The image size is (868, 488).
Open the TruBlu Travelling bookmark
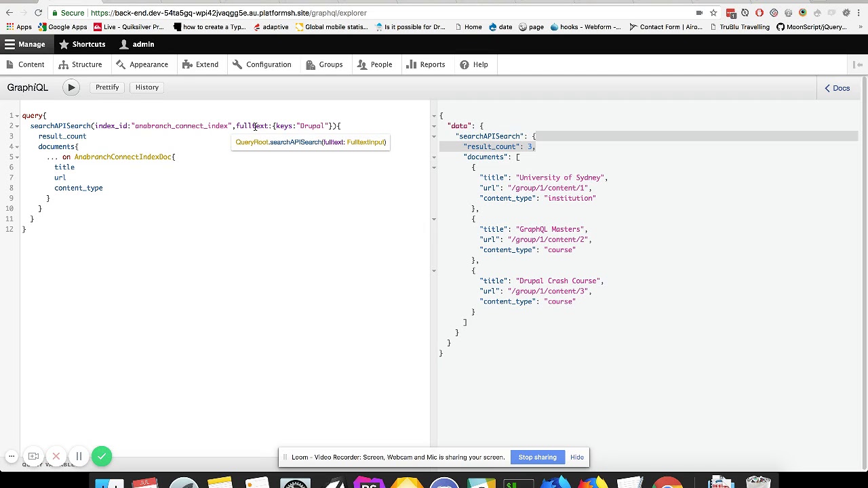(739, 27)
